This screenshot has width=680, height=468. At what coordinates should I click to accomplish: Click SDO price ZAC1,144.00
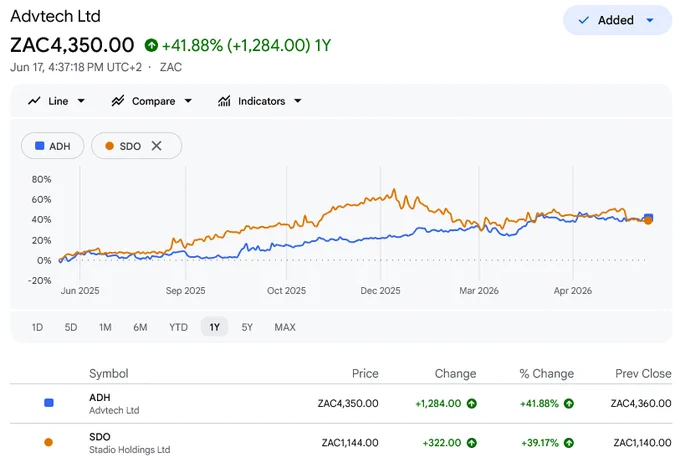tap(350, 443)
